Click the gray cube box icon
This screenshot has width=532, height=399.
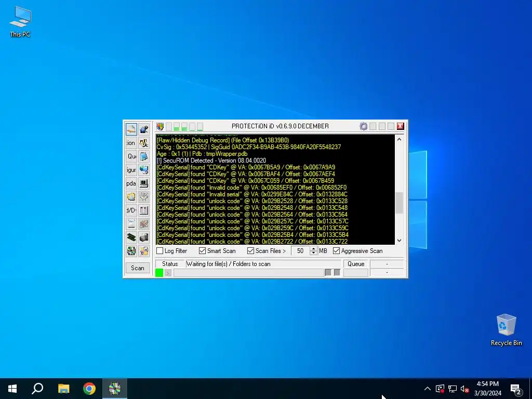pos(144,237)
